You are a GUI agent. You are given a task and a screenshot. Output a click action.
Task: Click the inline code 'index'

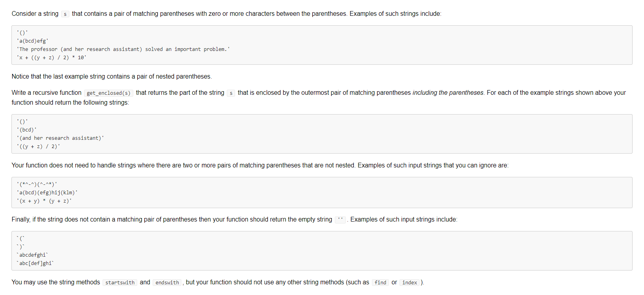coord(410,282)
